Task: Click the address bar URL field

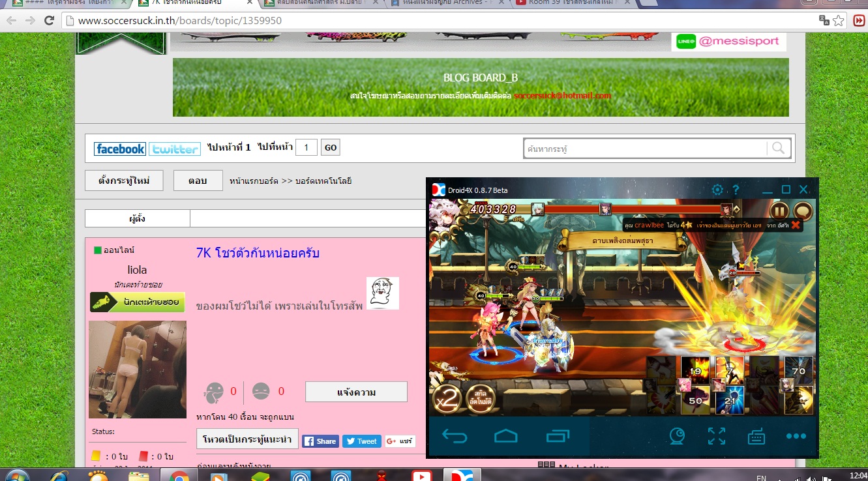Action: (x=440, y=21)
